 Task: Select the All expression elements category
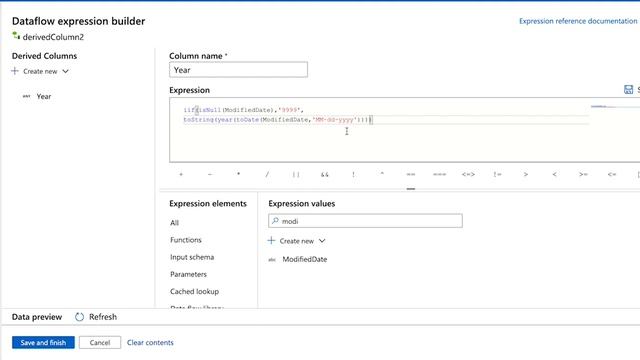tap(175, 223)
